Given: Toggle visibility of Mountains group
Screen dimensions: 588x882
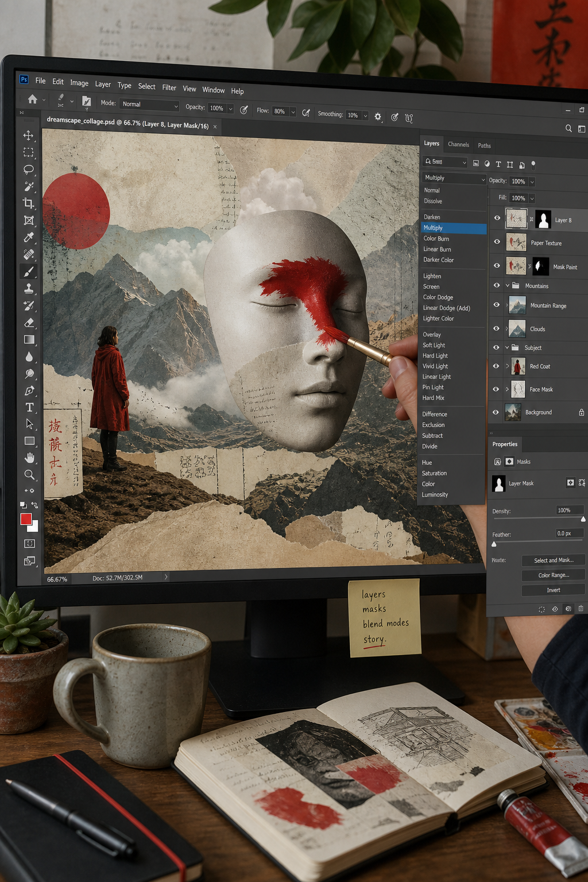Looking at the screenshot, I should point(497,285).
